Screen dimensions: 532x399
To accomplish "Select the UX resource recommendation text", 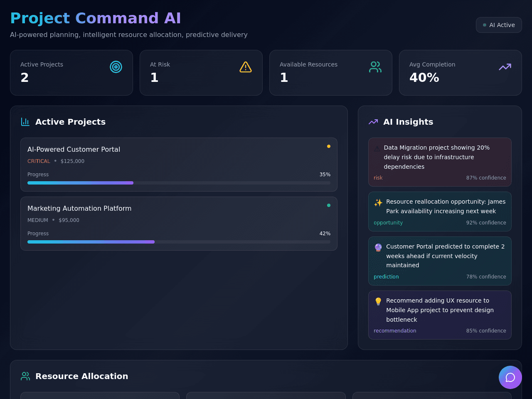I will pyautogui.click(x=440, y=310).
